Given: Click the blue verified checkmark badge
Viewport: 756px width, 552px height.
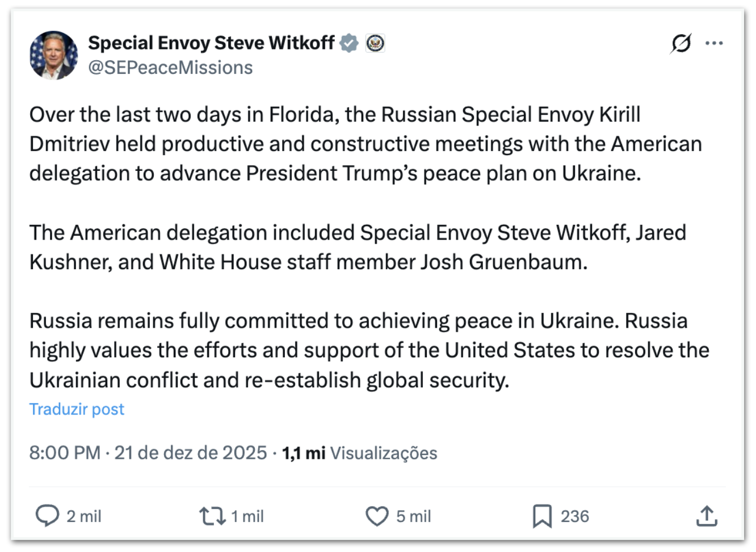Looking at the screenshot, I should 349,43.
